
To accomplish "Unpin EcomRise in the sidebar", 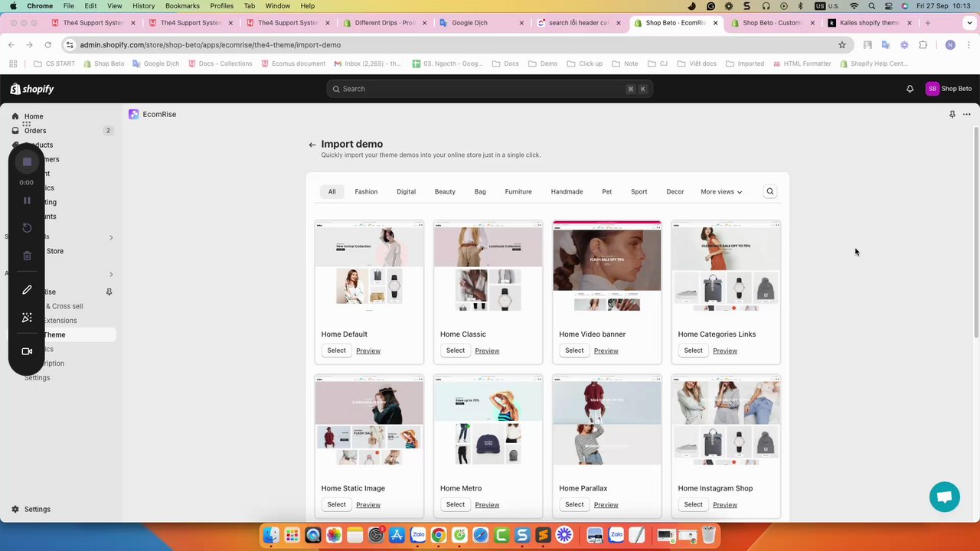I will [109, 292].
